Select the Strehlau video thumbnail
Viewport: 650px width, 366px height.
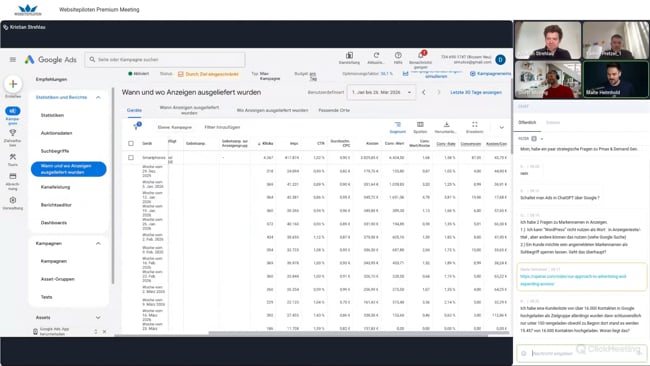click(548, 40)
